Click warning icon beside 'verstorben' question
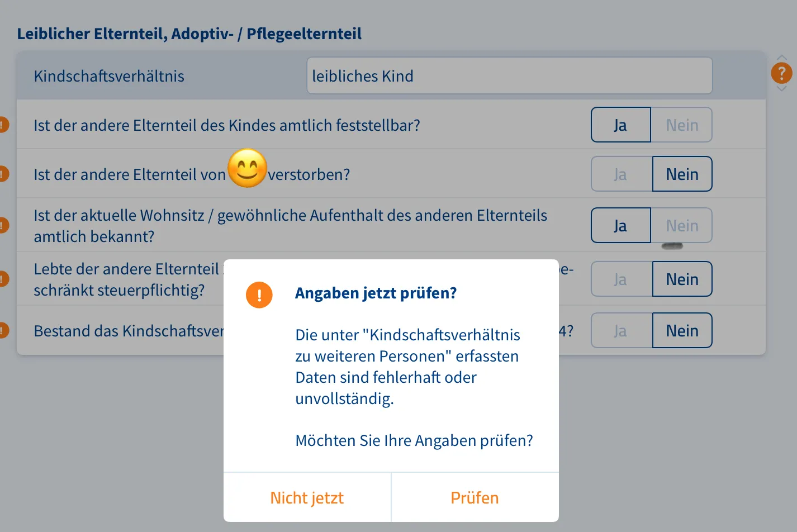 tap(3, 174)
